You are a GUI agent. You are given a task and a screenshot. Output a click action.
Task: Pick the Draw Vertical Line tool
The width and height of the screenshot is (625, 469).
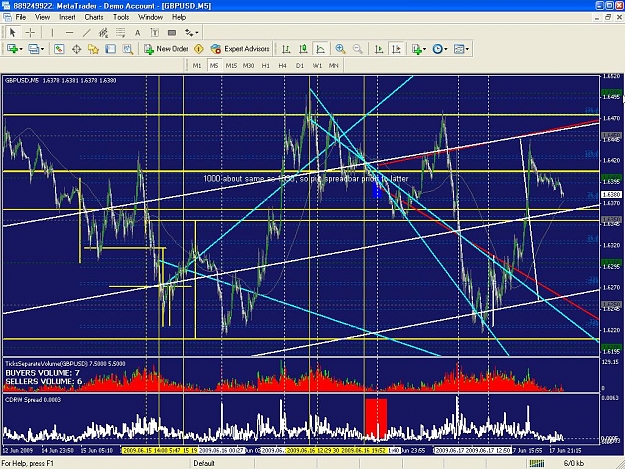pyautogui.click(x=52, y=33)
